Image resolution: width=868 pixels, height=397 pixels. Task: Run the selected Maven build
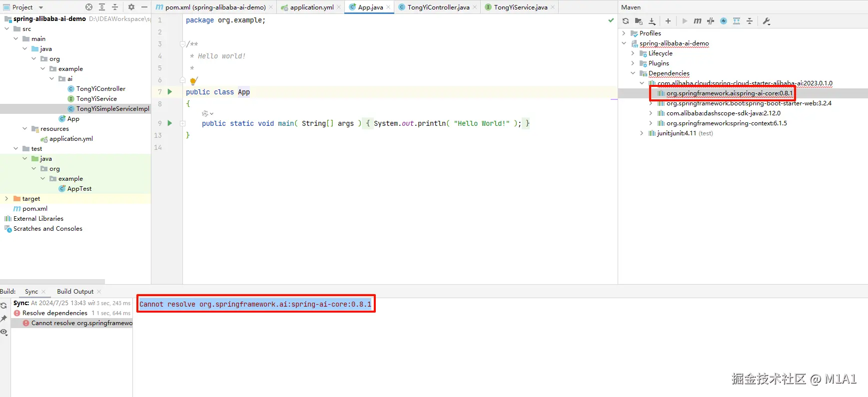tap(685, 21)
